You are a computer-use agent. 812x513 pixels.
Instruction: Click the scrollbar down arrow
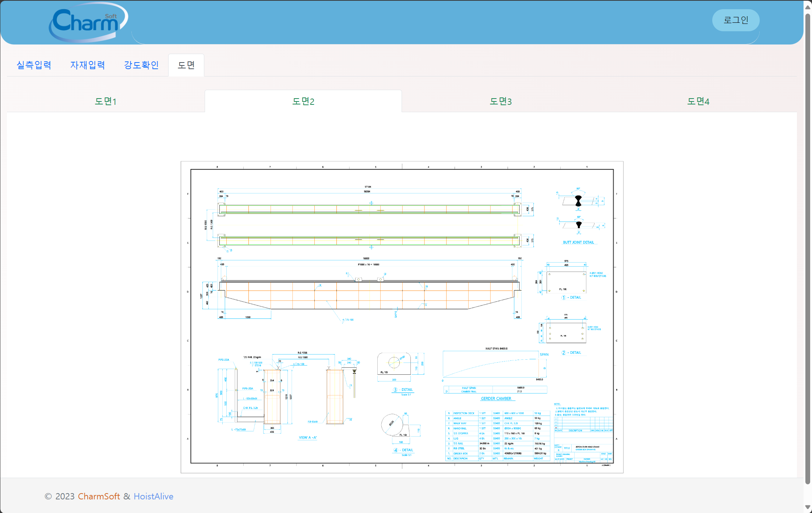pyautogui.click(x=808, y=507)
